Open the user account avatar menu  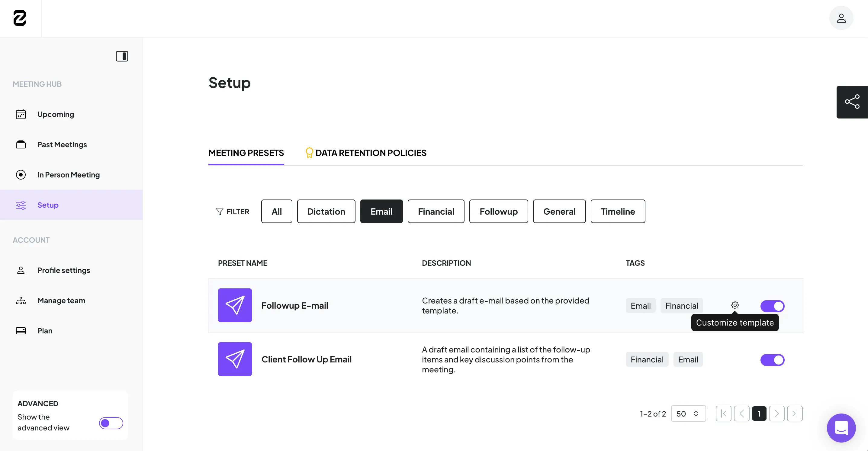point(841,18)
